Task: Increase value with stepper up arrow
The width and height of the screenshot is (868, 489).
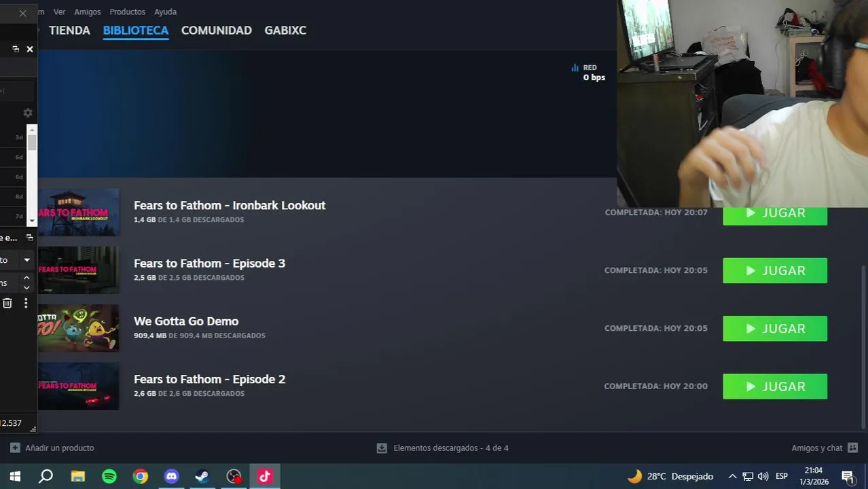Action: point(26,278)
